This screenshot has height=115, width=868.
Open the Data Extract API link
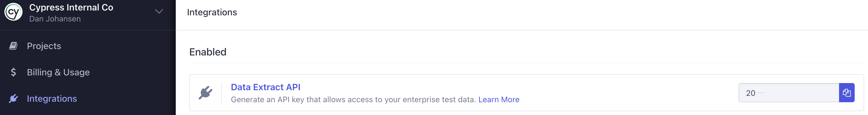(265, 87)
